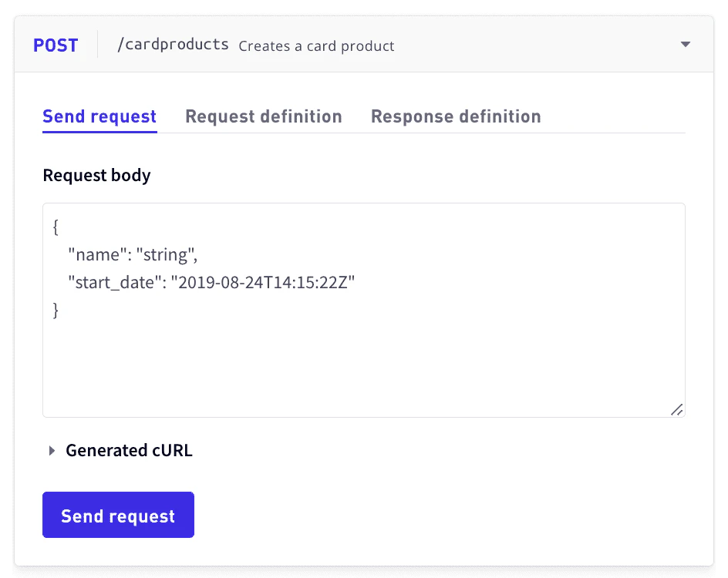Click the Generated cURL disclosure triangle

tap(52, 450)
